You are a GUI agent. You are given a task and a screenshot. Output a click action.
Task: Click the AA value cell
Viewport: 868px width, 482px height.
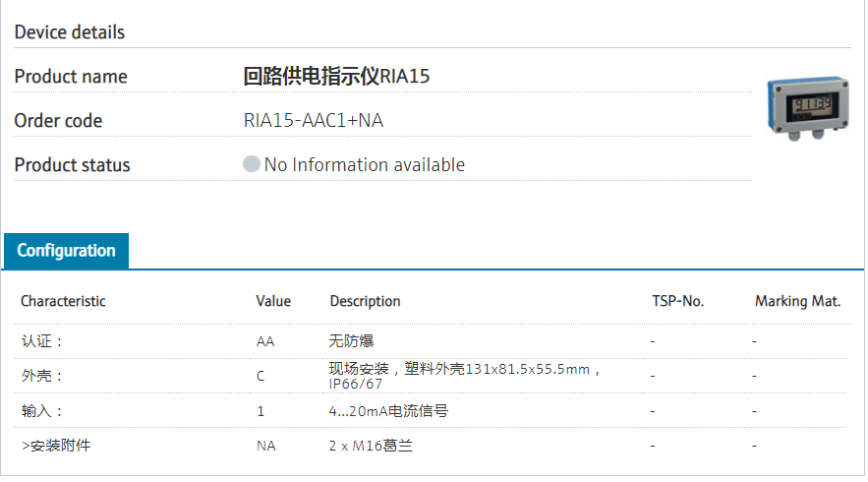(x=265, y=341)
